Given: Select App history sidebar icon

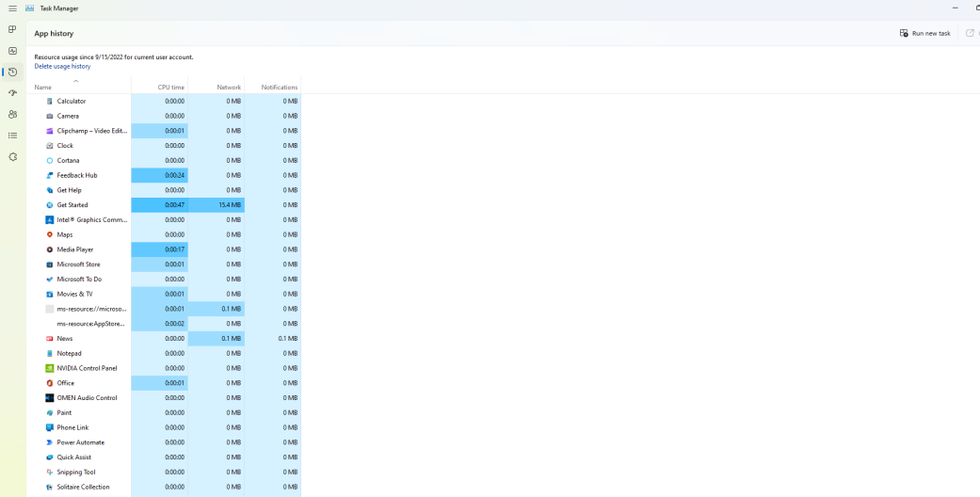Looking at the screenshot, I should pos(12,72).
